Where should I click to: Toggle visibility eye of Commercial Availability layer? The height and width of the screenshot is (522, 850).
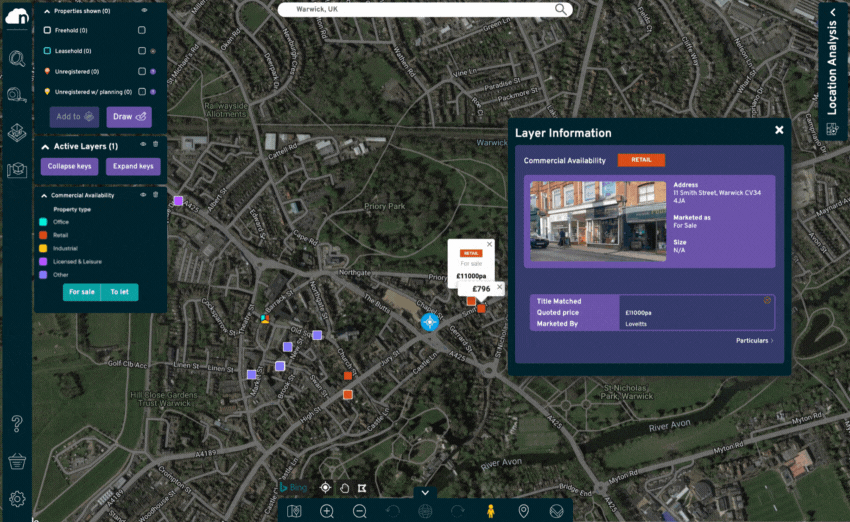[x=143, y=195]
